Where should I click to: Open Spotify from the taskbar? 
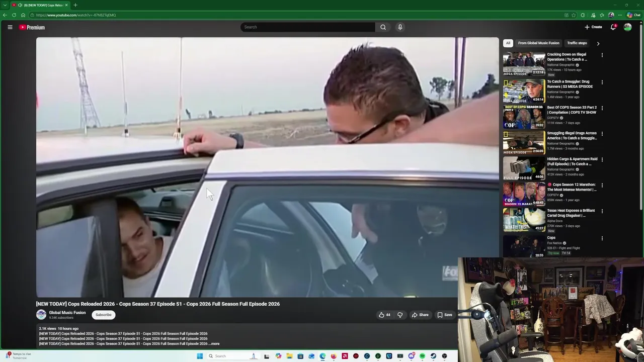[x=422, y=356]
